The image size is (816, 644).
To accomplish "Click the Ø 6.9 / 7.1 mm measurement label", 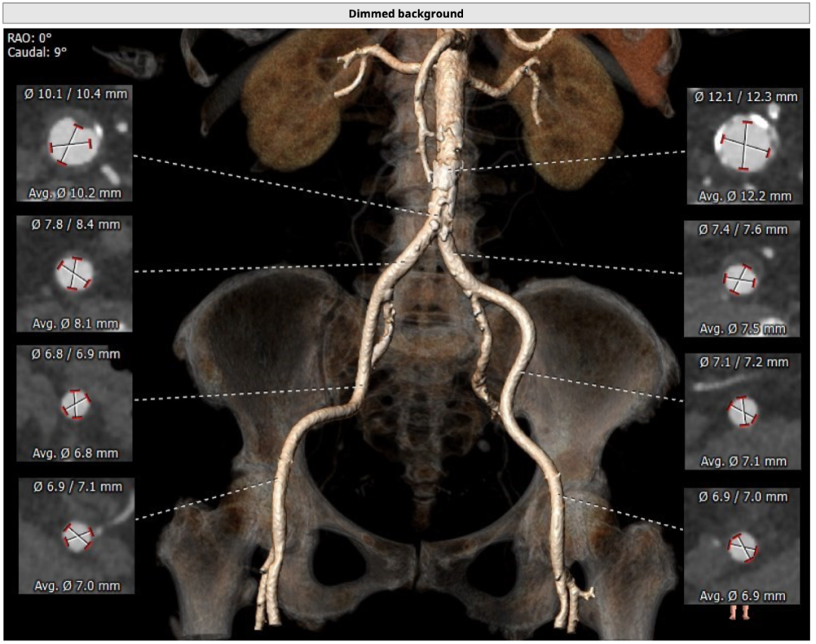I will click(x=76, y=487).
